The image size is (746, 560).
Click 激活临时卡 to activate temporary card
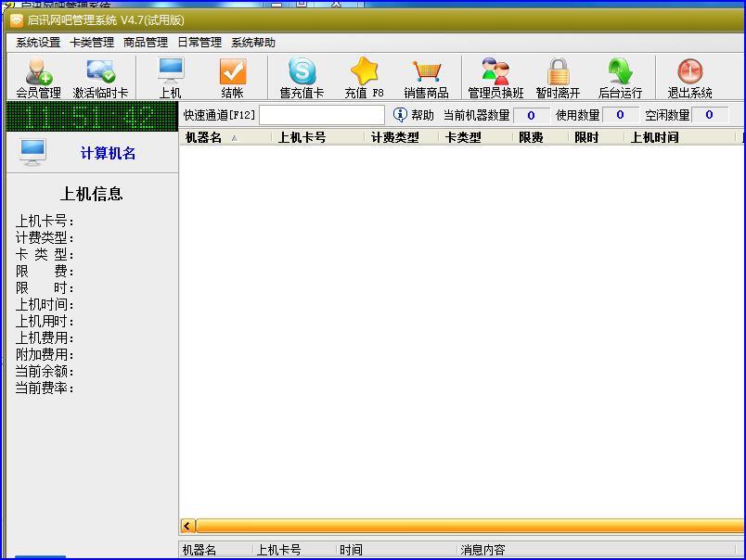click(x=99, y=77)
